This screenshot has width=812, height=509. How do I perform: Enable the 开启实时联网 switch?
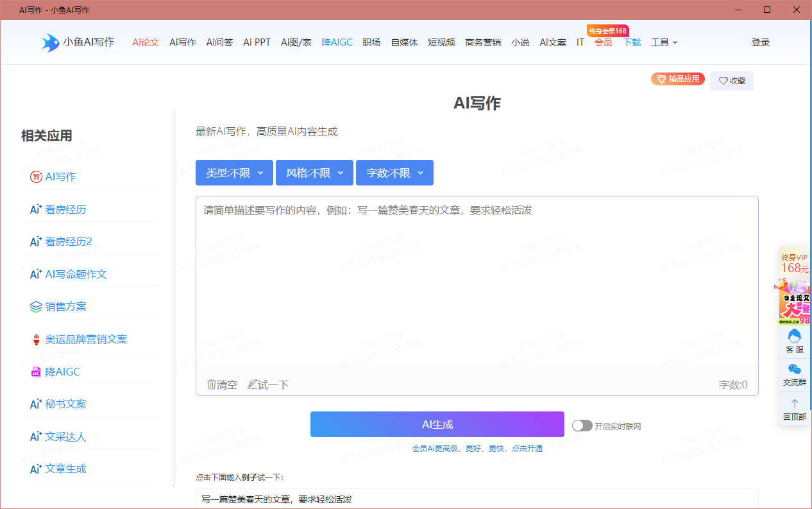[582, 425]
